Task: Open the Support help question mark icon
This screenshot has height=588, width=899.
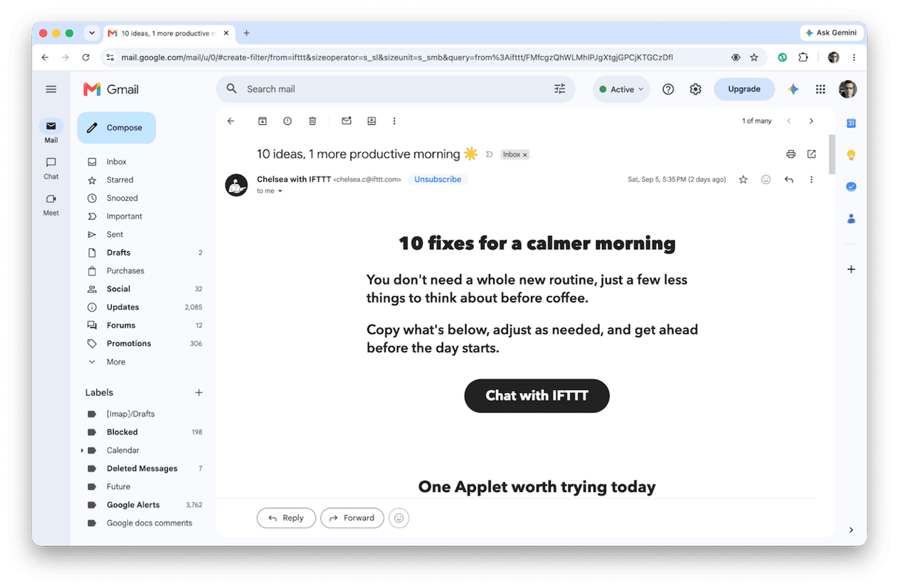Action: 668,89
